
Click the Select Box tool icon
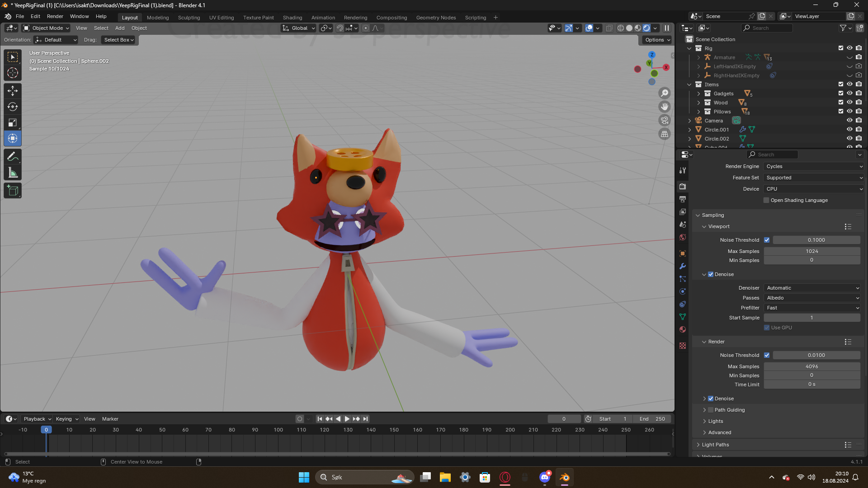click(x=13, y=57)
